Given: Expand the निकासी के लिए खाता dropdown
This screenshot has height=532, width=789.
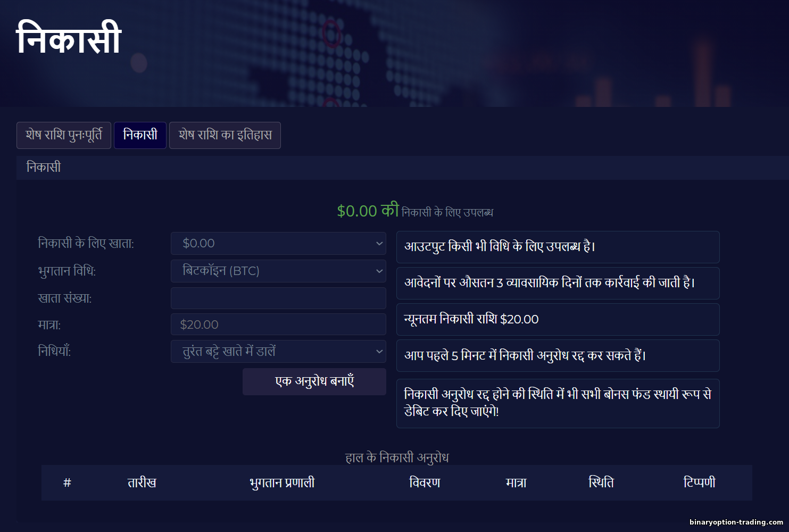Looking at the screenshot, I should click(x=278, y=244).
